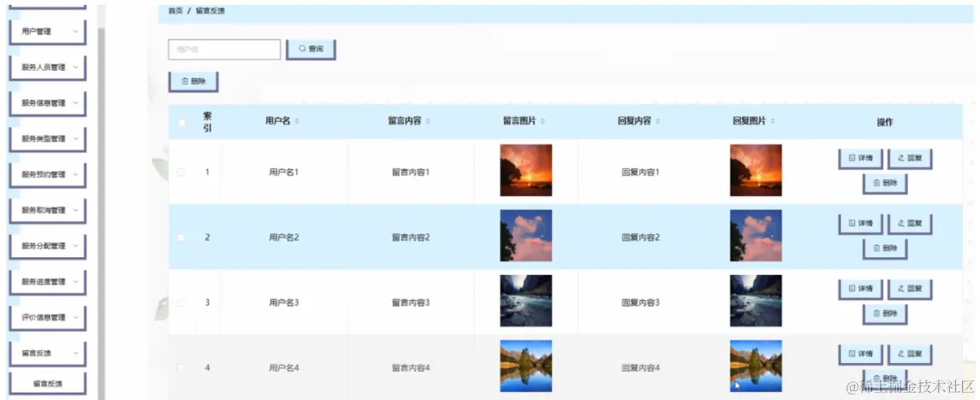Expand the 评价信息管理 sidebar menu

click(x=48, y=318)
